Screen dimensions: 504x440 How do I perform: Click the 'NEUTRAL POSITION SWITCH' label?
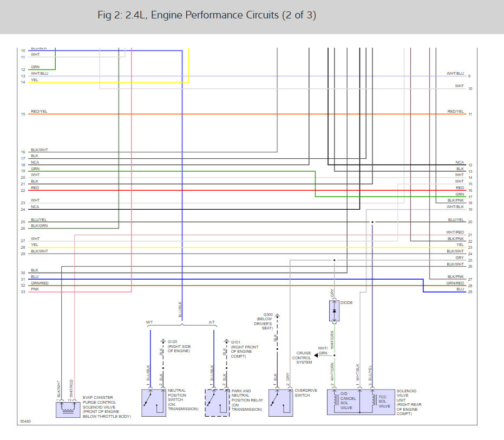pos(183,399)
